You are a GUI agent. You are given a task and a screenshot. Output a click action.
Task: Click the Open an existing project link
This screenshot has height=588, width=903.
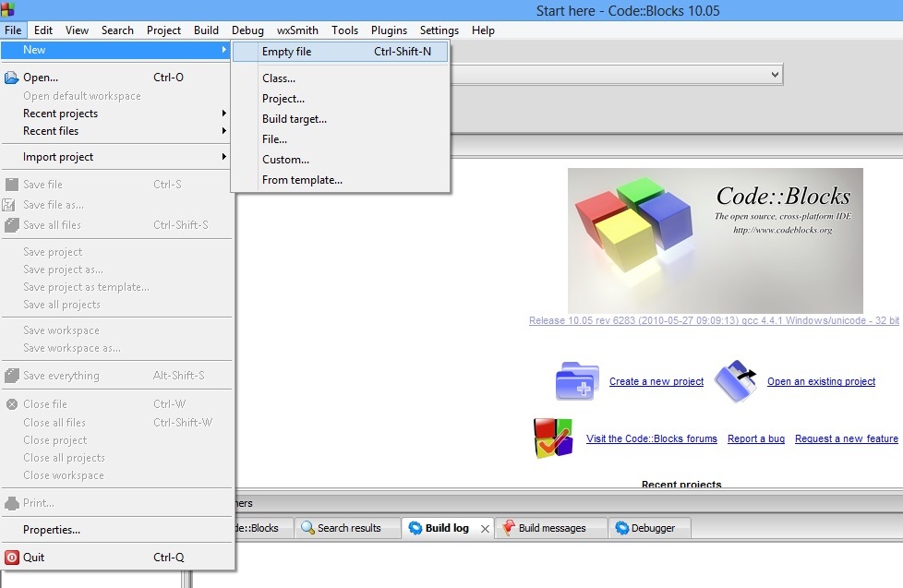pyautogui.click(x=821, y=381)
